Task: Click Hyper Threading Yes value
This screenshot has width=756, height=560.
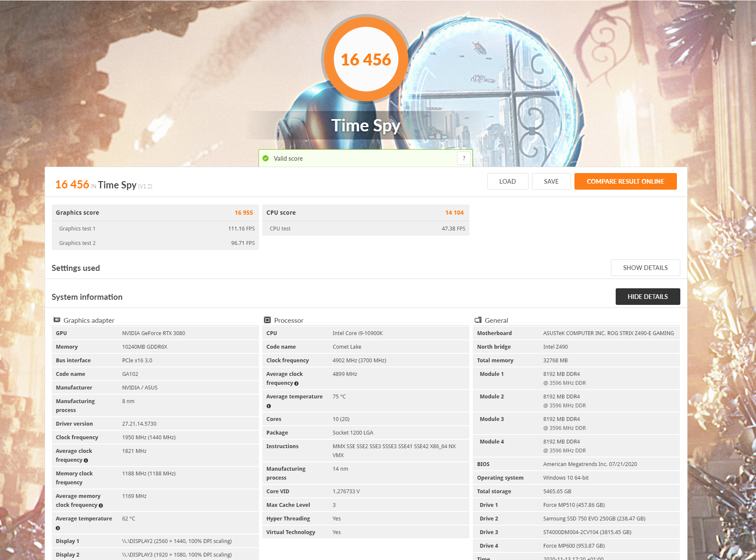Action: point(337,519)
